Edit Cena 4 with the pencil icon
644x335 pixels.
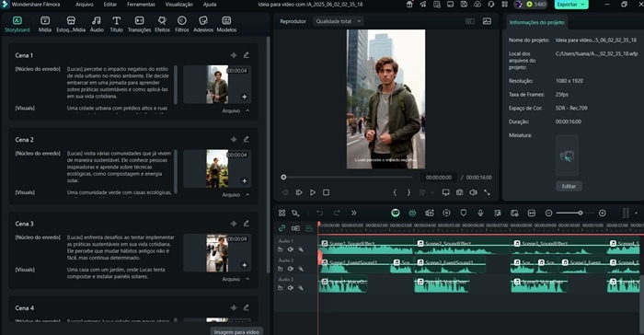click(246, 307)
